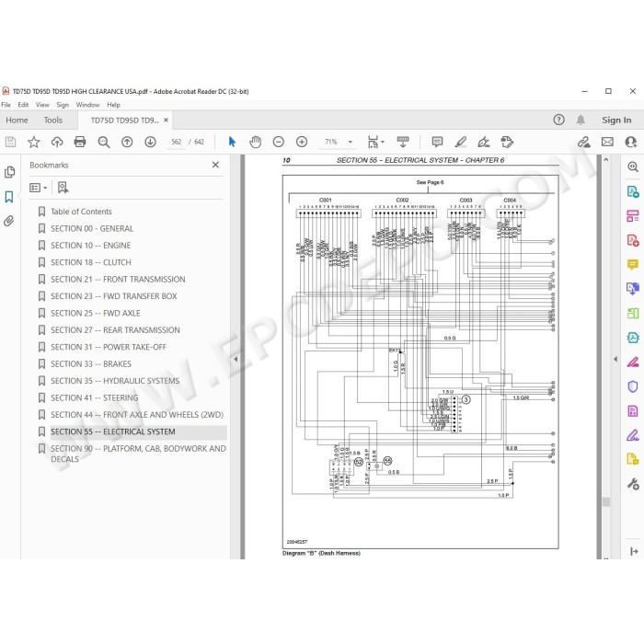Click the stamp tool icon
Image resolution: width=644 pixels, height=644 pixels.
(x=507, y=142)
